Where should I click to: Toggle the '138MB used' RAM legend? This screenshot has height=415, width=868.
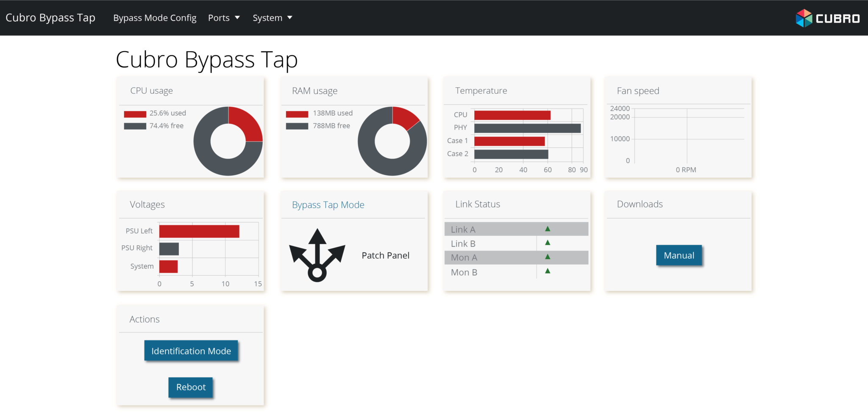pyautogui.click(x=319, y=113)
